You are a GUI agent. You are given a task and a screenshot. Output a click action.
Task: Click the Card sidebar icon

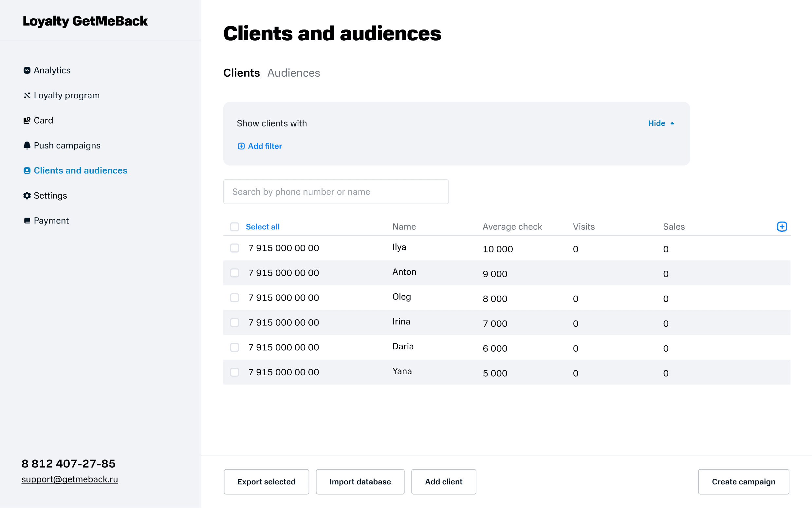tap(27, 120)
